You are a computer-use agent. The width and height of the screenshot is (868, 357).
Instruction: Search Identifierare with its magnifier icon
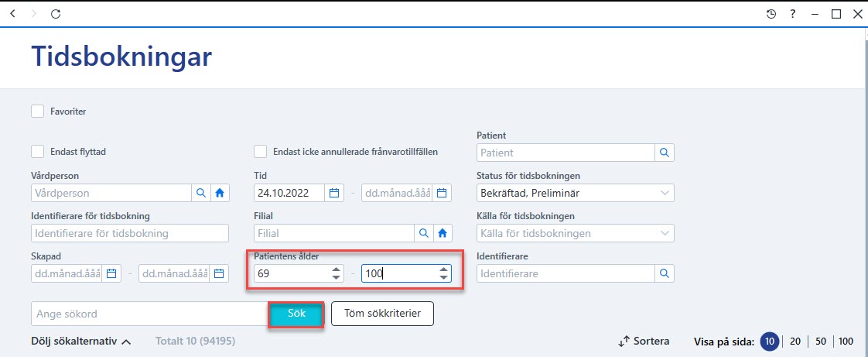click(665, 273)
